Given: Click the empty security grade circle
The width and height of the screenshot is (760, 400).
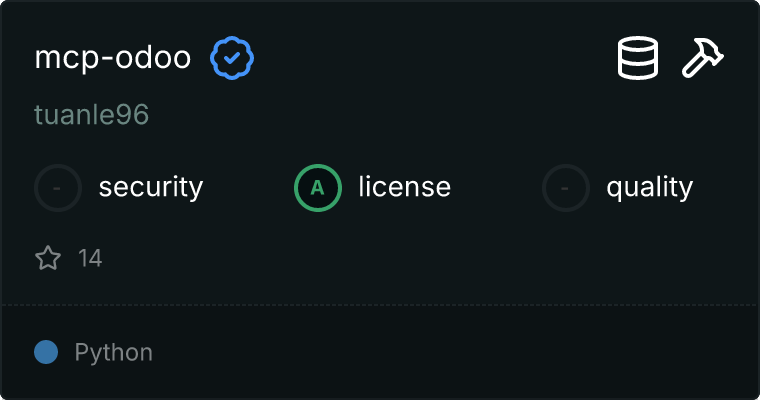Looking at the screenshot, I should [58, 187].
